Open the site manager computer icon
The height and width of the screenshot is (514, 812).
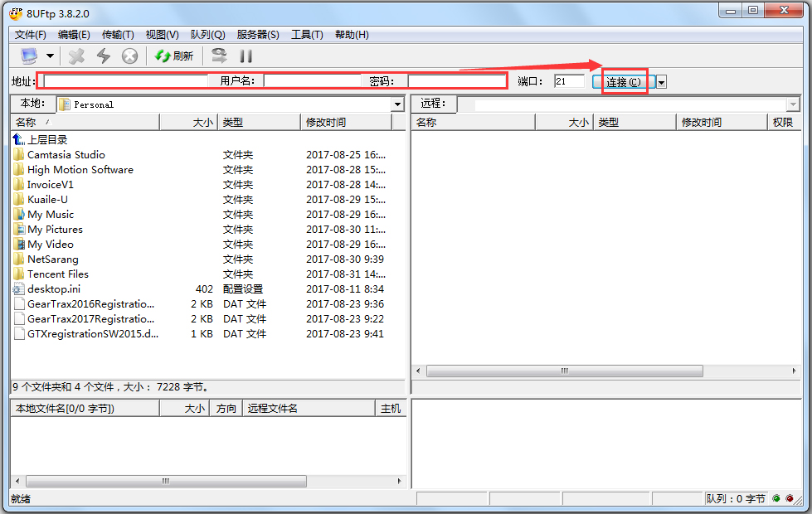(x=29, y=56)
